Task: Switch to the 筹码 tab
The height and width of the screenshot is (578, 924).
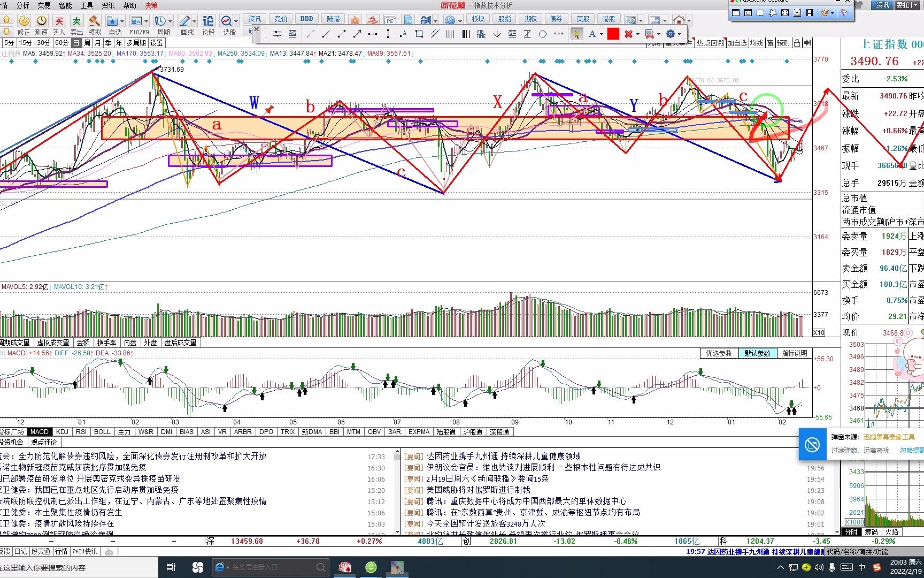Action: pyautogui.click(x=871, y=532)
